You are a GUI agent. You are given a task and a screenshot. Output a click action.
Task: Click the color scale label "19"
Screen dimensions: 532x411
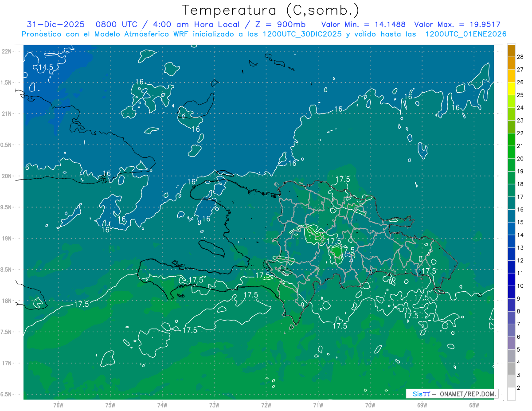pyautogui.click(x=520, y=172)
